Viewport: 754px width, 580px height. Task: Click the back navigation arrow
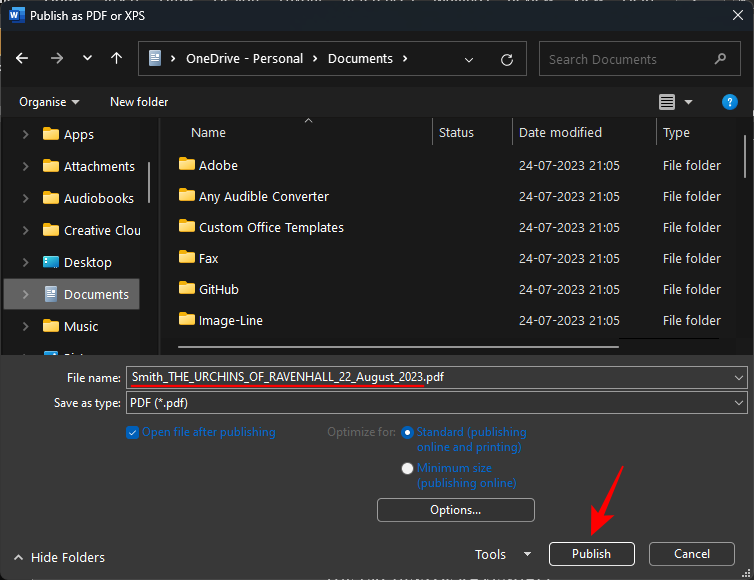click(22, 59)
